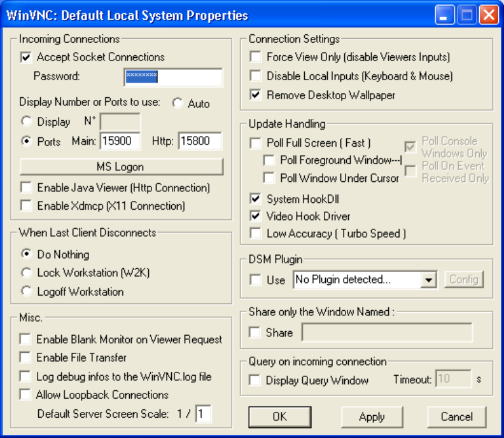Check the Share window checkbox
504x438 pixels.
coord(255,332)
